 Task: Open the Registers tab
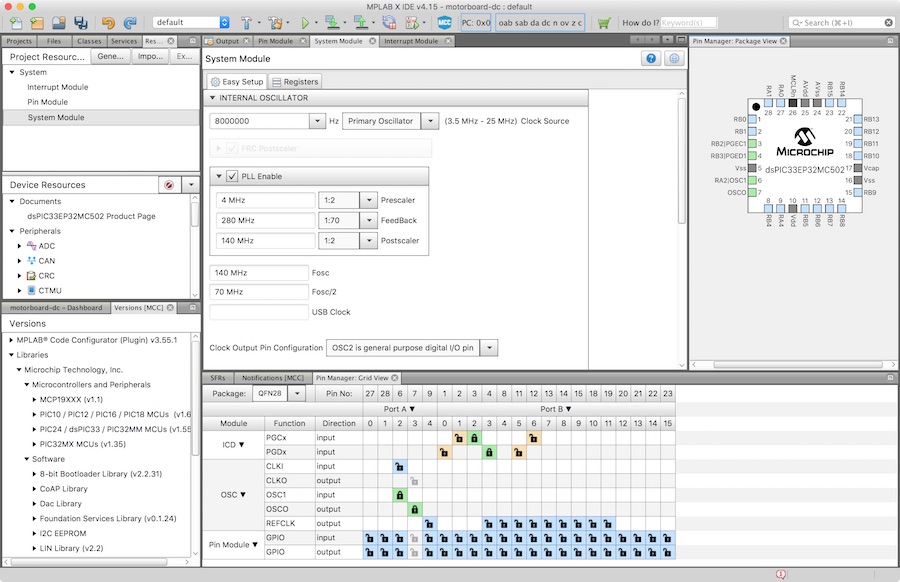295,82
